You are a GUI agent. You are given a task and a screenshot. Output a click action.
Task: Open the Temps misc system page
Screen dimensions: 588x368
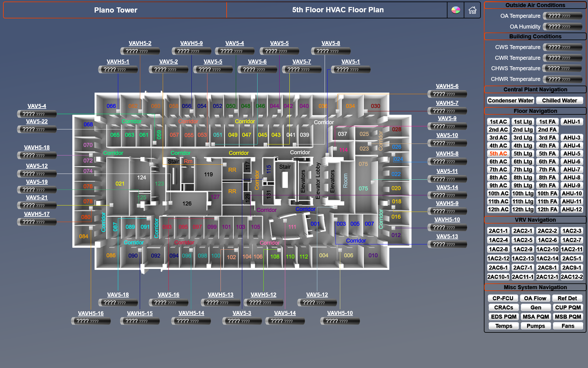pos(503,326)
